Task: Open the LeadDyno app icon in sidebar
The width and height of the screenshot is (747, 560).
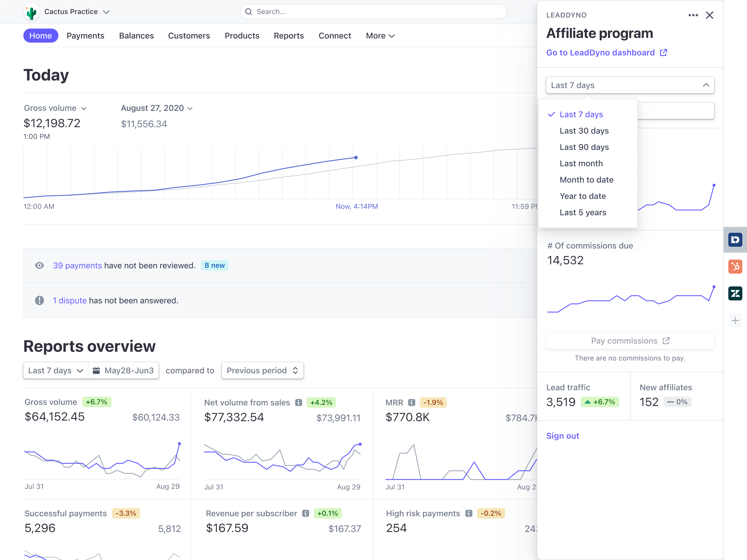Action: 735,240
